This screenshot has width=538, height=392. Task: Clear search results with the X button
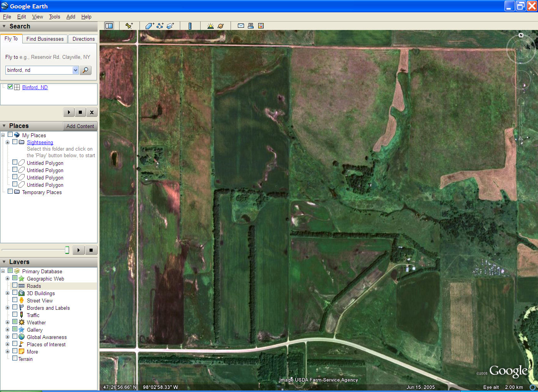91,112
